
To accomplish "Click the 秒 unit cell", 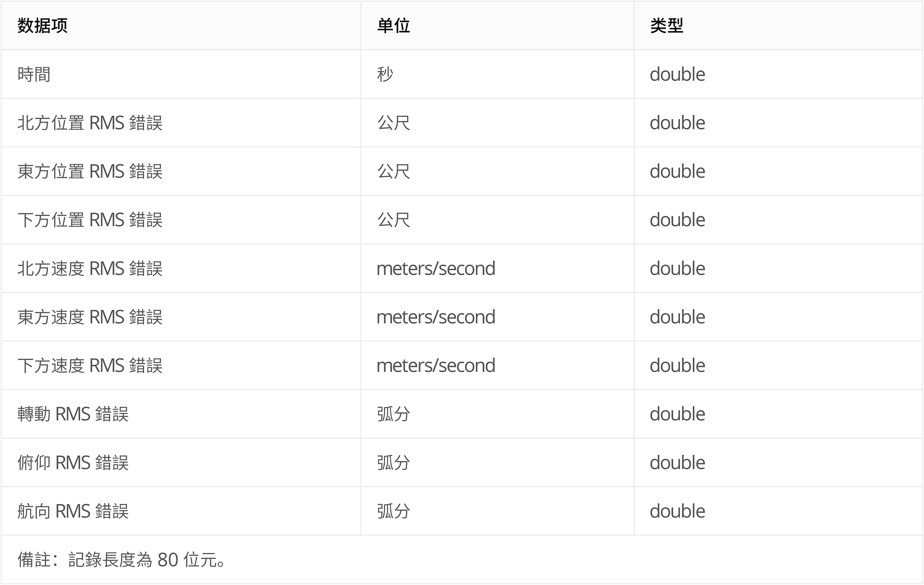I will tap(385, 74).
